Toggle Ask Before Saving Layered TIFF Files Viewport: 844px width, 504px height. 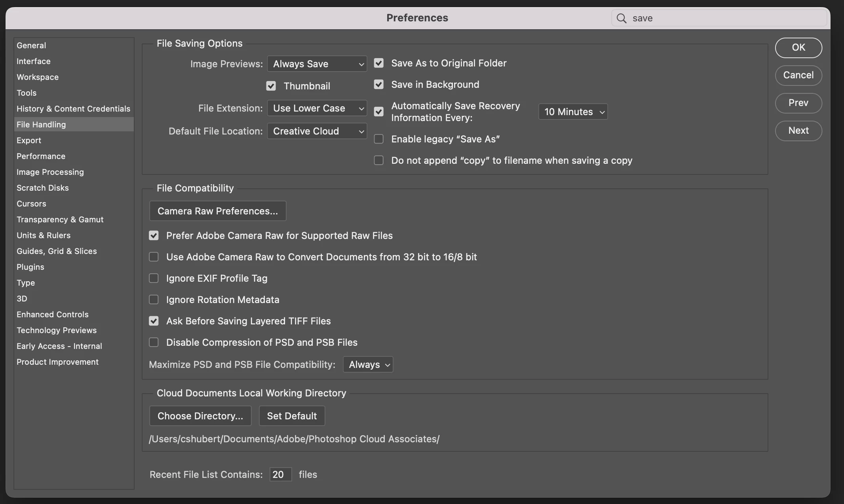coord(154,321)
